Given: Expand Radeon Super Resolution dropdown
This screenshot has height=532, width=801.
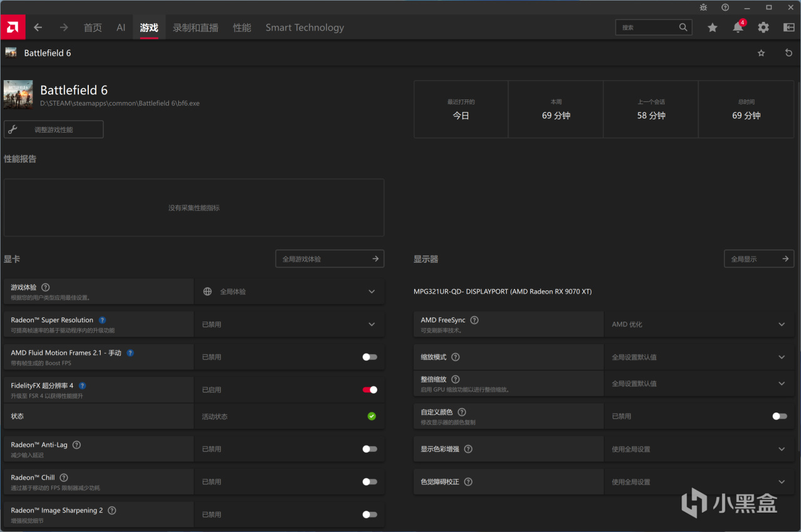Looking at the screenshot, I should [x=289, y=324].
